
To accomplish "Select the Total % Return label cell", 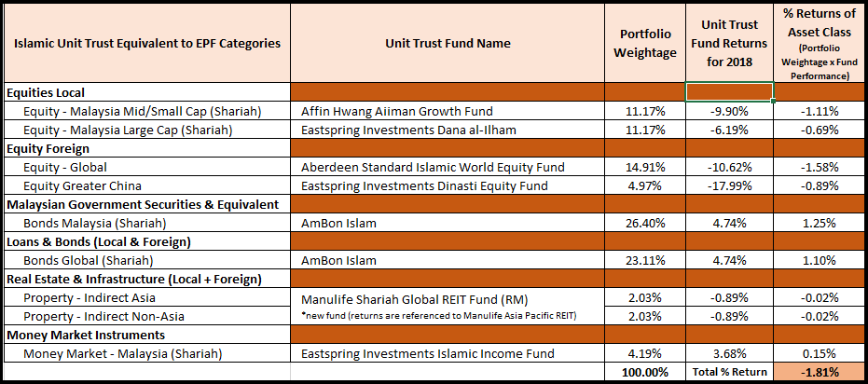I will coord(730,372).
